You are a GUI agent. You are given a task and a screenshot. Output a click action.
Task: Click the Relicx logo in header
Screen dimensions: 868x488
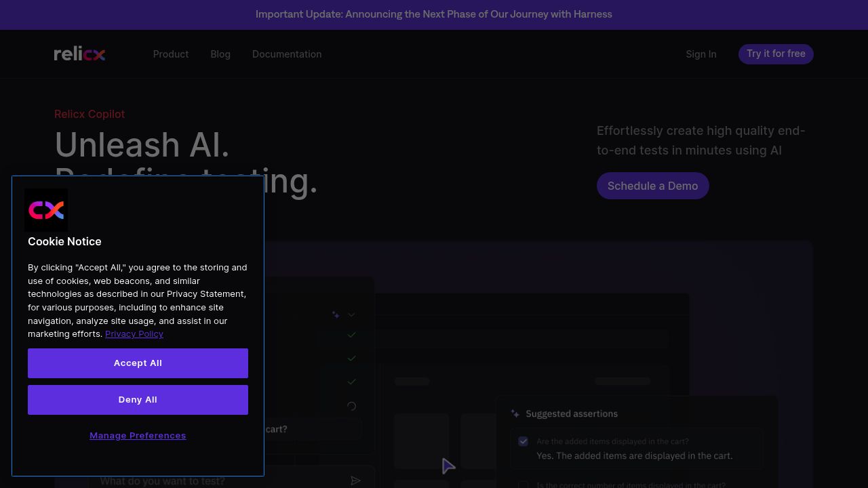pos(79,54)
